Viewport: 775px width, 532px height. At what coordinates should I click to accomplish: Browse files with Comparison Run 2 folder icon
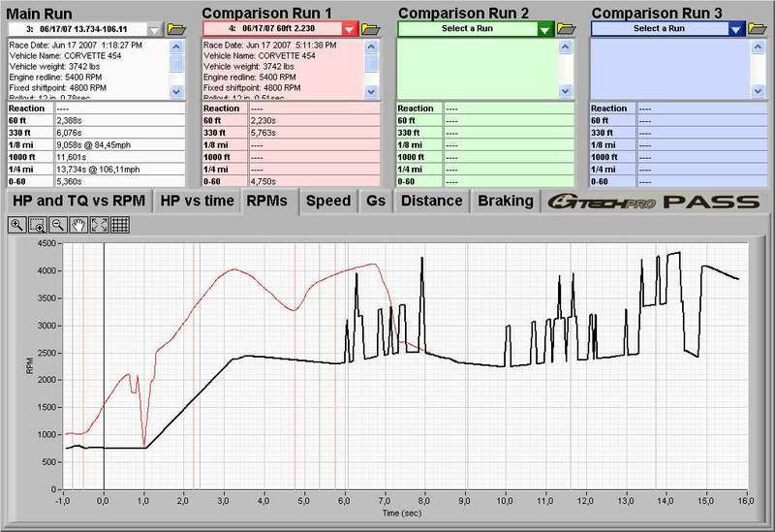564,29
